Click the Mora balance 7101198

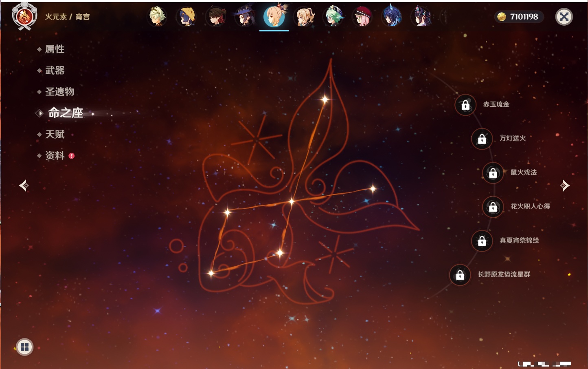(519, 17)
